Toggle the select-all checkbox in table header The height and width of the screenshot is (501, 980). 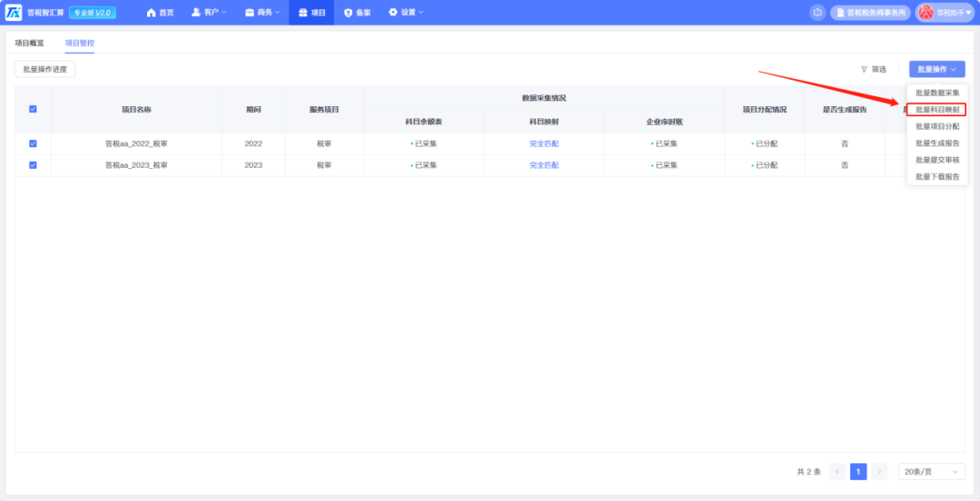34,109
